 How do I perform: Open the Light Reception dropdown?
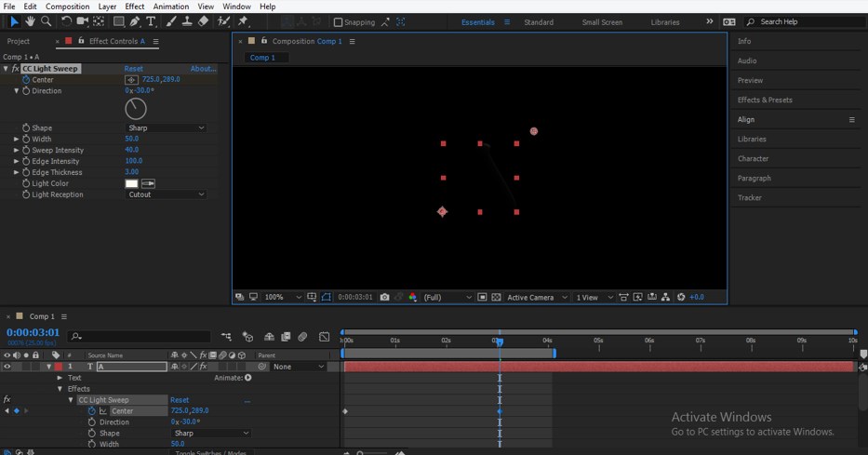(166, 195)
